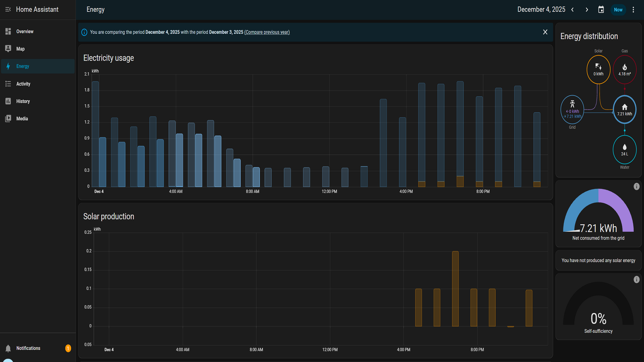Go to next day with right chevron
644x362 pixels.
tap(587, 10)
